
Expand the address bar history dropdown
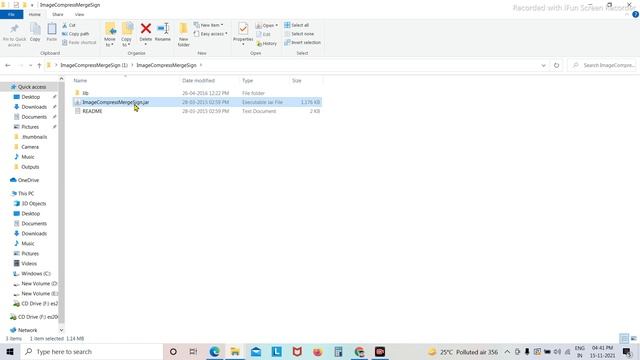coord(543,65)
